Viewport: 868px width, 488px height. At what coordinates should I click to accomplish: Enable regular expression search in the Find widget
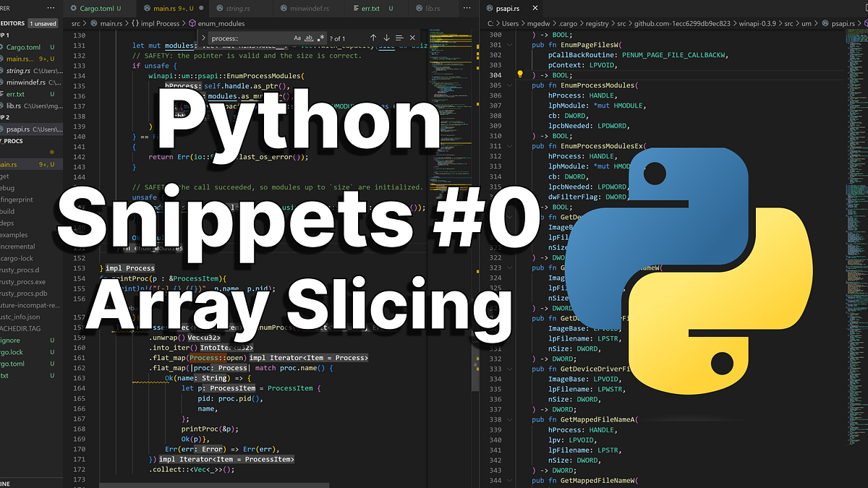(x=320, y=37)
